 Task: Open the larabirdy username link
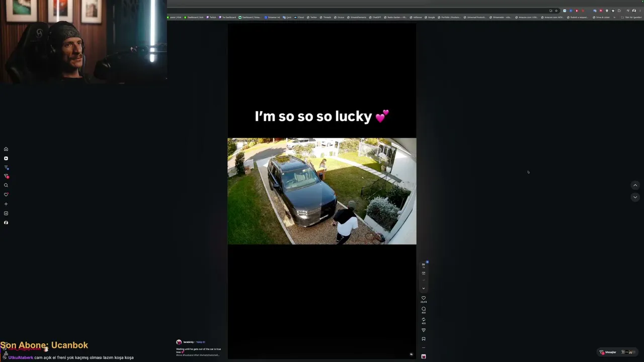tap(189, 342)
